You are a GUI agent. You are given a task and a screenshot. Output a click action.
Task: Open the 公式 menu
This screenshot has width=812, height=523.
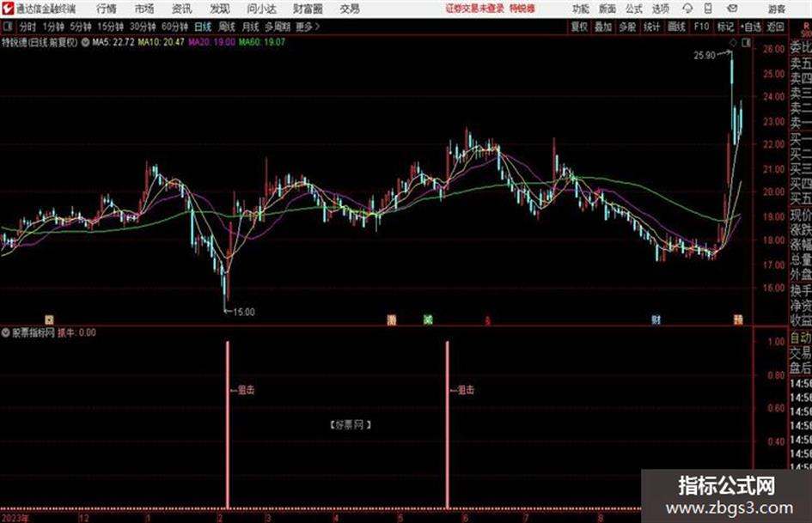(x=634, y=9)
